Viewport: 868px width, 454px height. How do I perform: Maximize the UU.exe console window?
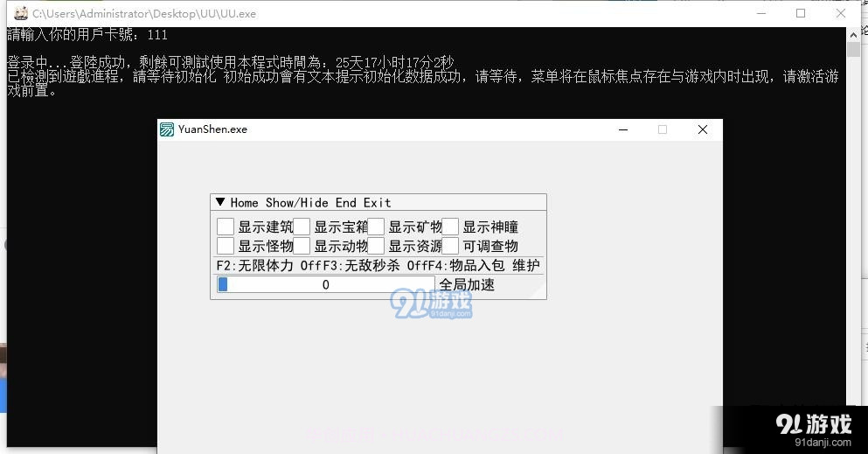click(801, 13)
